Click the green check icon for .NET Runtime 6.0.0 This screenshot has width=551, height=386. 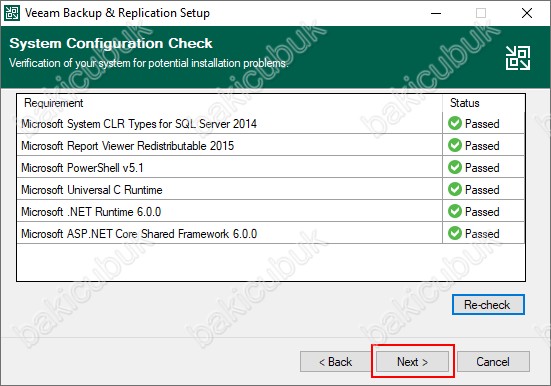(455, 211)
